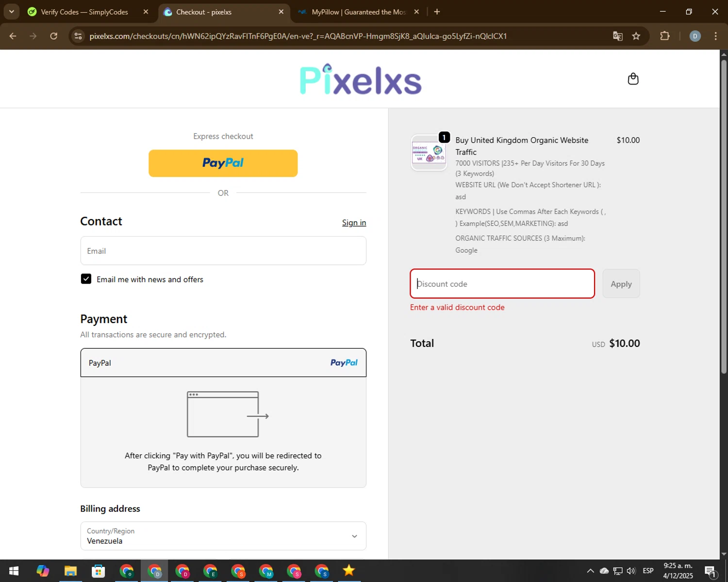This screenshot has width=728, height=582.
Task: Select the PayPal payment method row
Action: click(x=223, y=362)
